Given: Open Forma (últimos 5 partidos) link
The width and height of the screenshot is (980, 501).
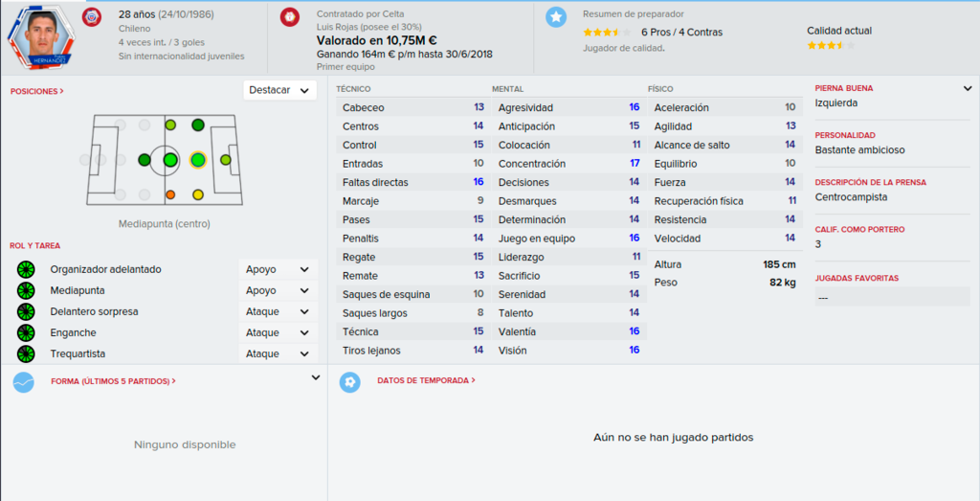Looking at the screenshot, I should [x=113, y=381].
